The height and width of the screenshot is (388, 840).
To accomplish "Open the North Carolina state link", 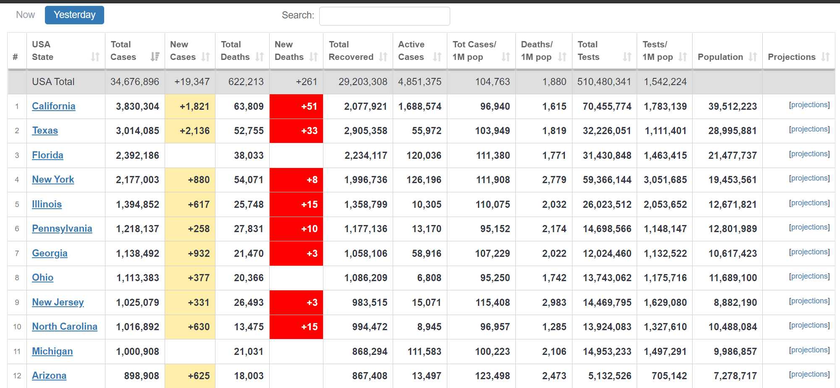I will (65, 327).
